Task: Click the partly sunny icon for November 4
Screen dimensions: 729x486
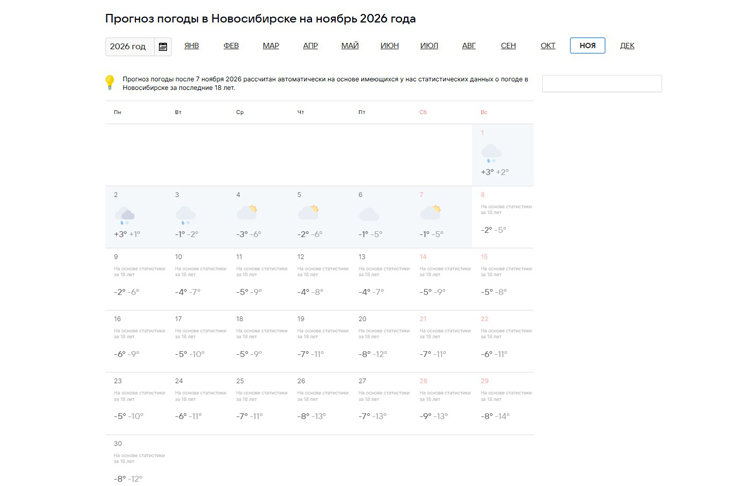Action: [x=247, y=212]
